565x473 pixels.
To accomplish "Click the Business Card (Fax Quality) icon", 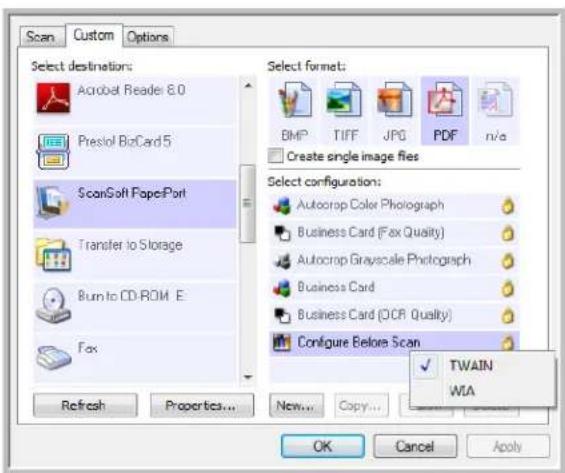I will click(282, 233).
